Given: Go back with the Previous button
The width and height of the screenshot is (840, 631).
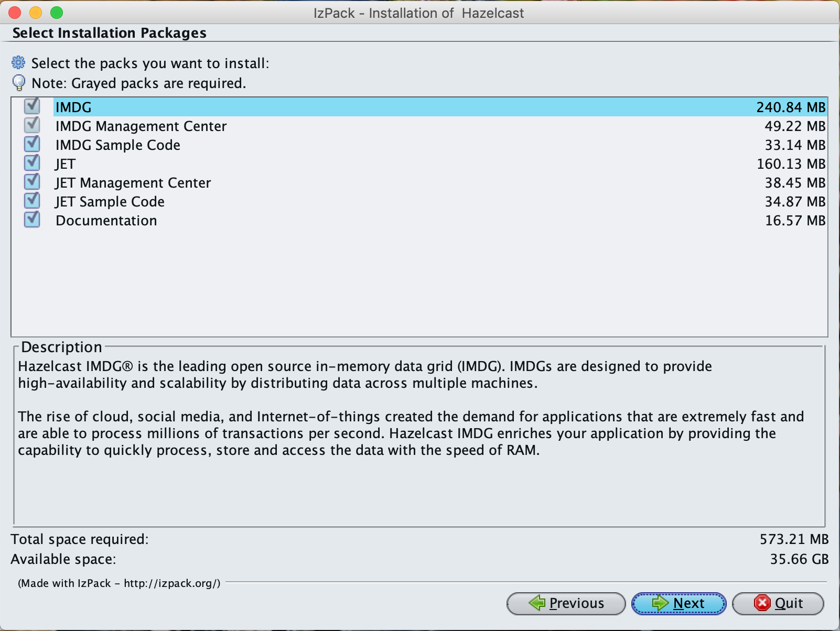Looking at the screenshot, I should [566, 604].
